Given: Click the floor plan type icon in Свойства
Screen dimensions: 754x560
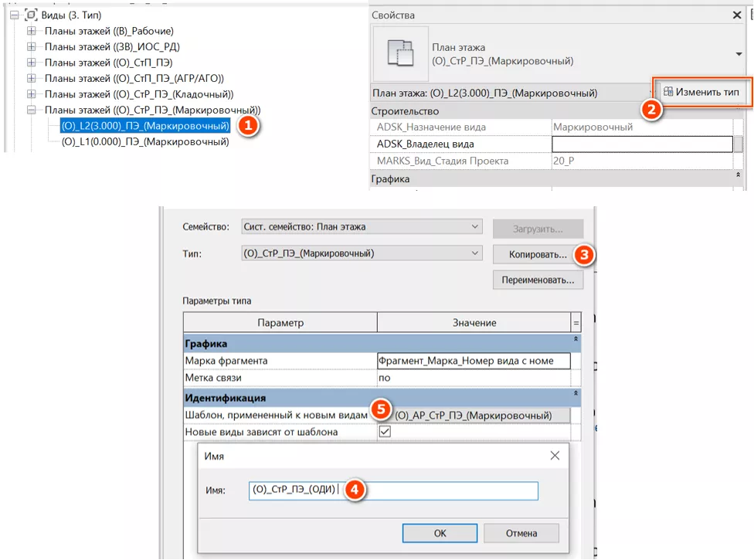Looking at the screenshot, I should click(399, 53).
